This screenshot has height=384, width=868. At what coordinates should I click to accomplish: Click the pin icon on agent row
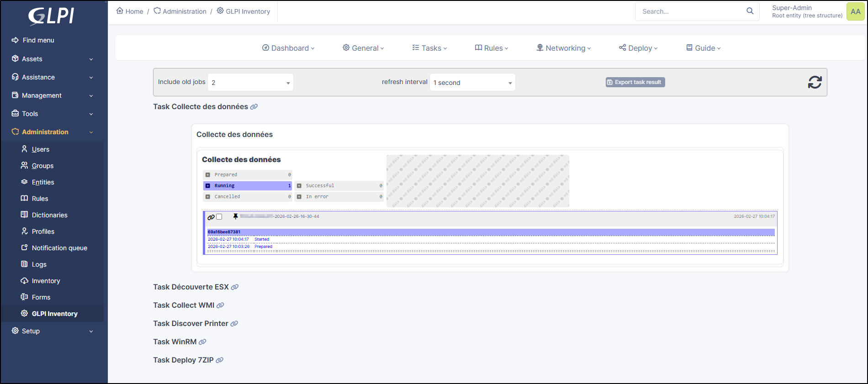(x=236, y=216)
